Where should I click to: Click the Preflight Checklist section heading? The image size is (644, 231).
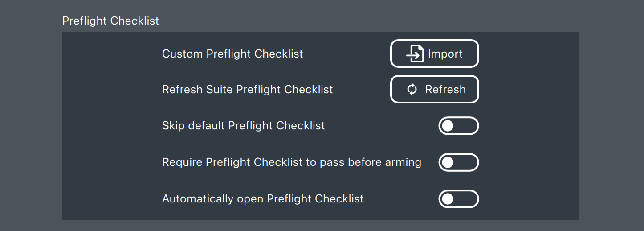coord(110,21)
